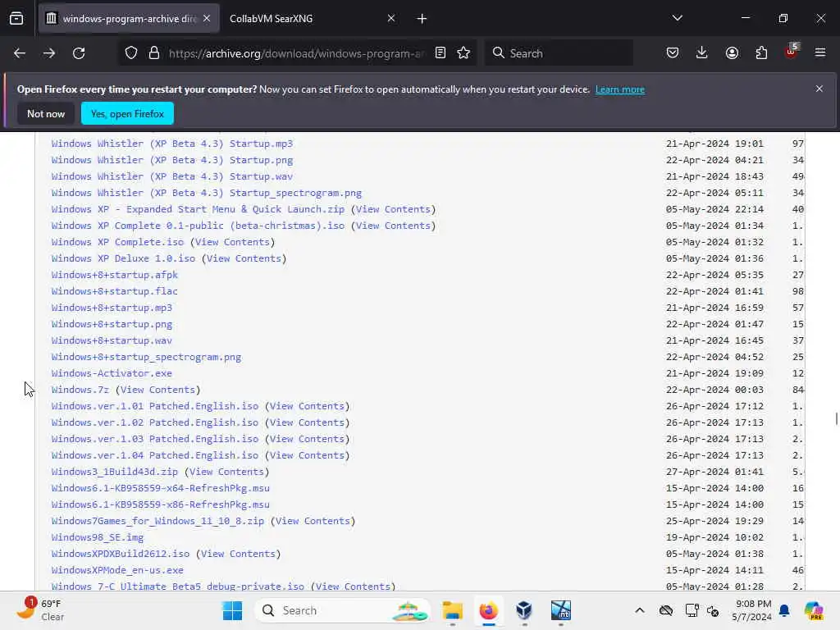Open tracking protection shield icon
The image size is (840, 630).
131,53
